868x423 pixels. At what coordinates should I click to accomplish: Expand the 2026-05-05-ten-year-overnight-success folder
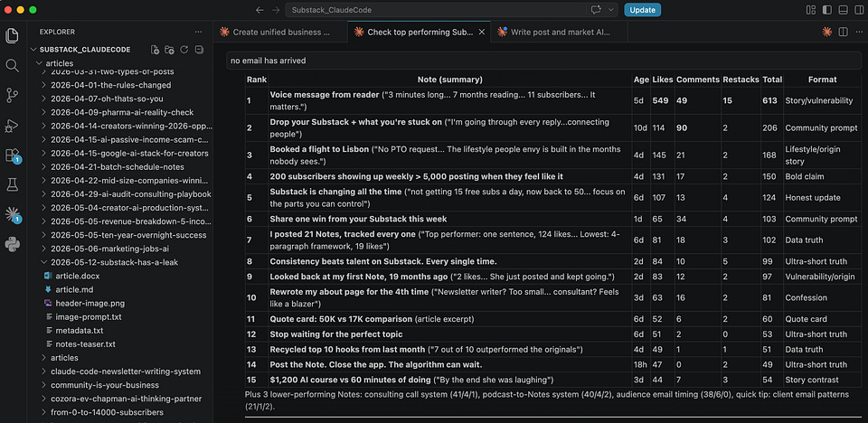point(128,235)
